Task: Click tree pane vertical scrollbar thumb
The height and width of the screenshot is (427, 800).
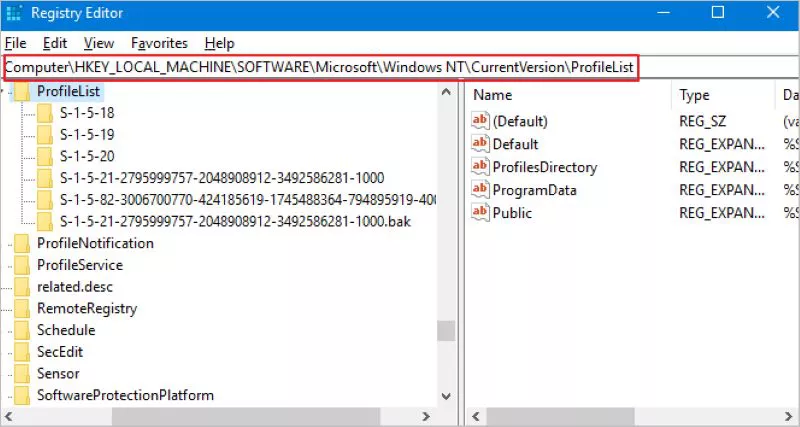Action: click(x=446, y=331)
